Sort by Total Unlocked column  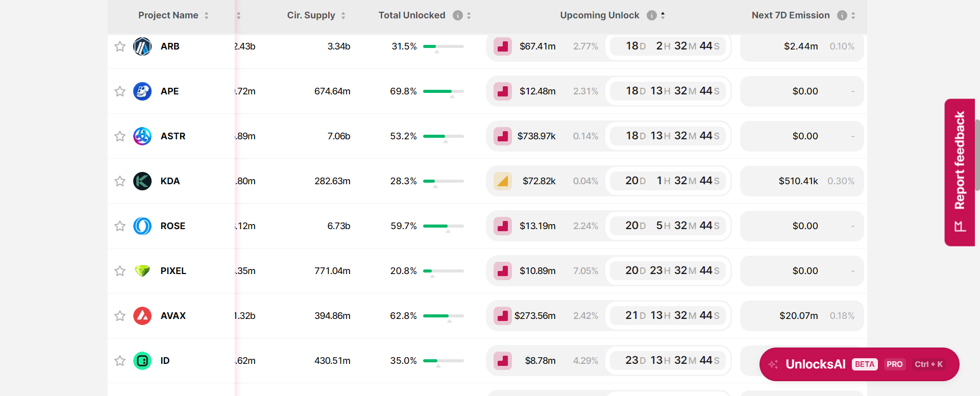click(x=469, y=15)
